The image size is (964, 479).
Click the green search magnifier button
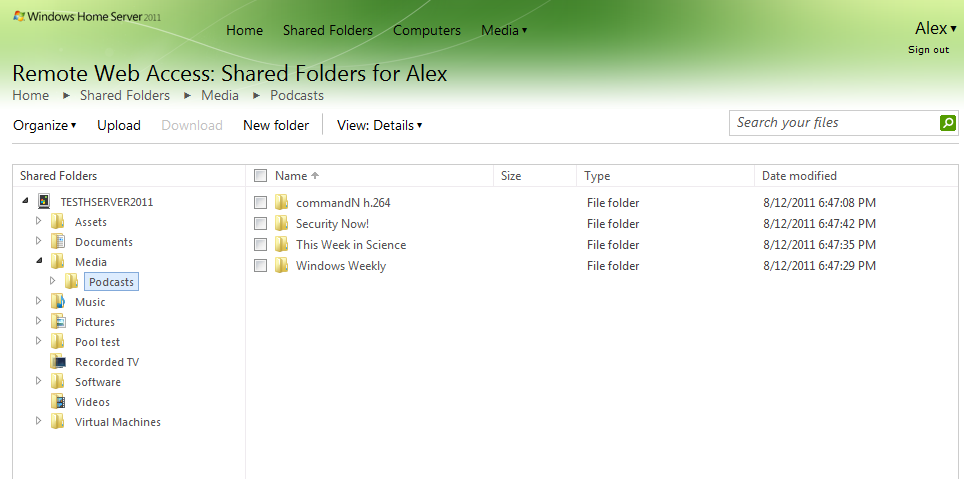948,123
